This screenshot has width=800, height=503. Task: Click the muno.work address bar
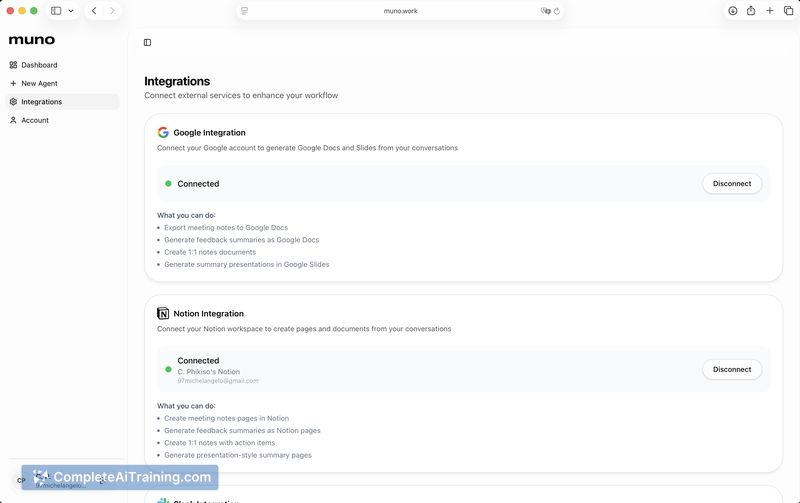pos(400,11)
